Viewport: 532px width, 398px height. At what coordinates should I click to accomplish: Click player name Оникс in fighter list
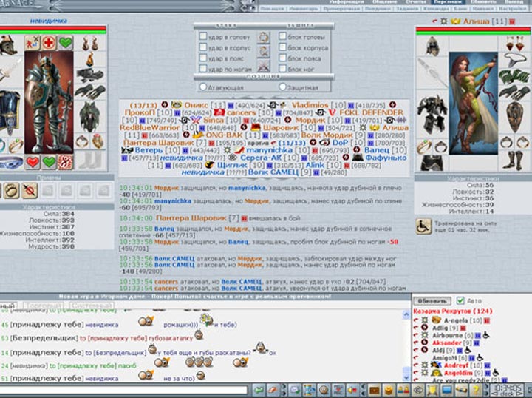(195, 105)
